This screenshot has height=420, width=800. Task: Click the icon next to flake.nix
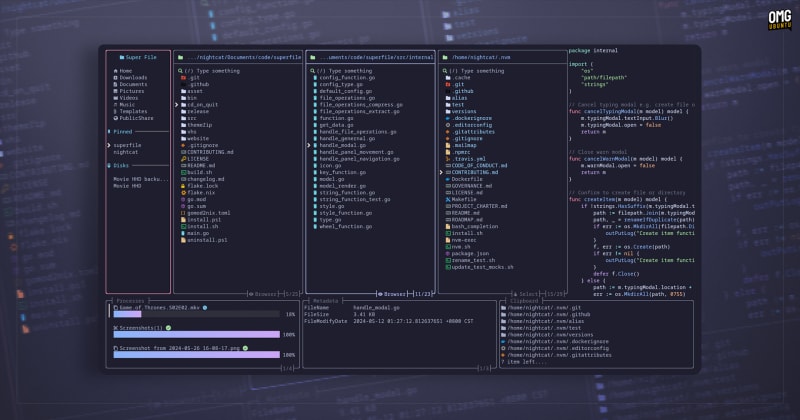click(x=181, y=191)
